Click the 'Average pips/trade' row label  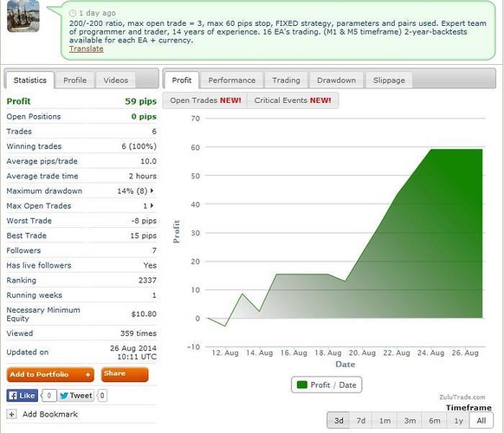point(42,161)
